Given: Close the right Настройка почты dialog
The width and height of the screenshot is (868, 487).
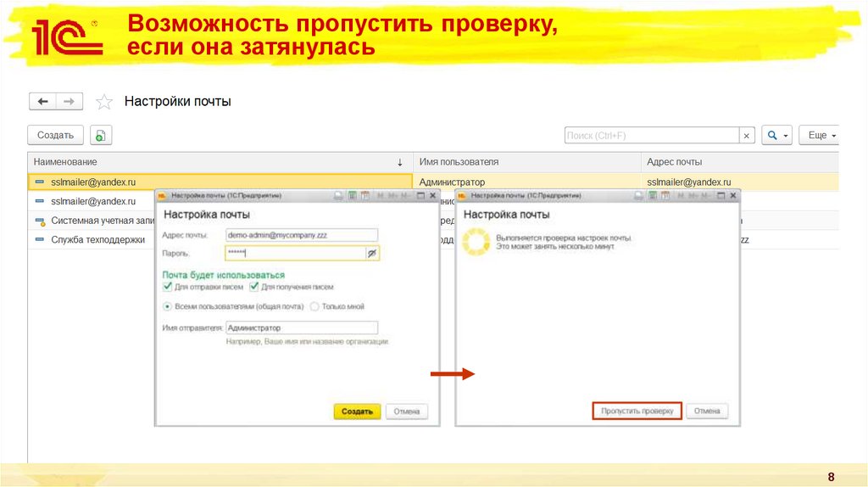Looking at the screenshot, I should (733, 196).
